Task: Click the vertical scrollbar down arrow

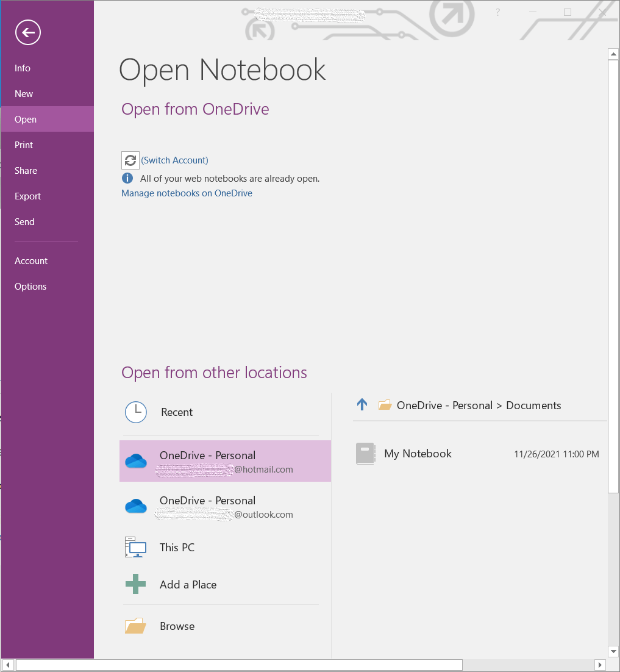Action: (613, 651)
